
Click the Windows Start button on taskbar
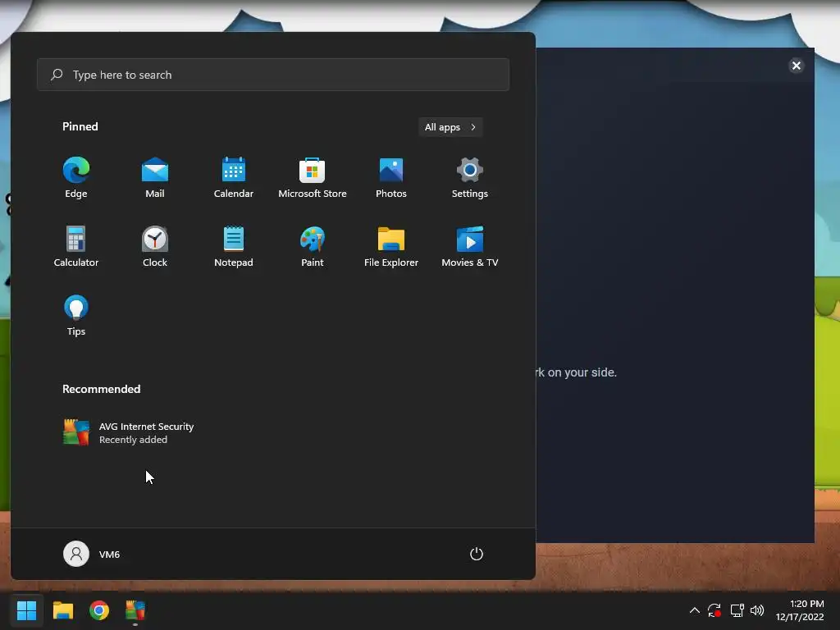(x=26, y=610)
